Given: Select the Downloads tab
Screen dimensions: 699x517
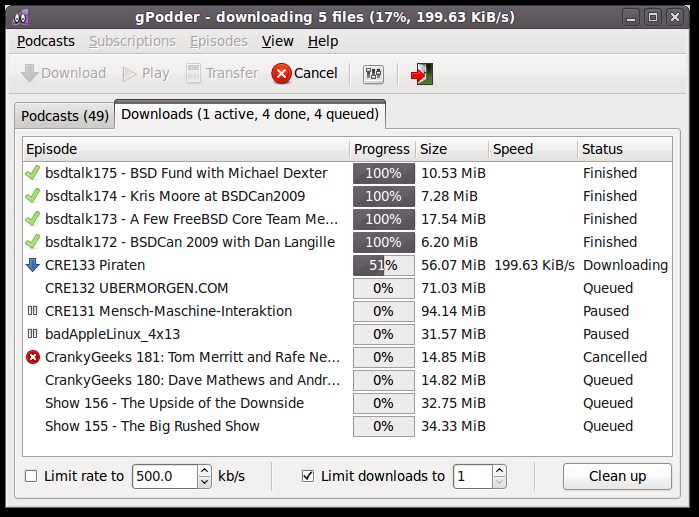Looking at the screenshot, I should tap(250, 115).
